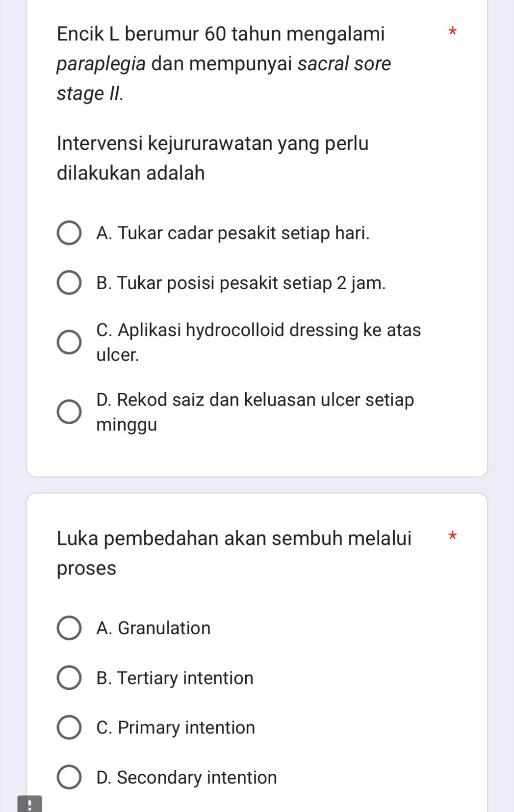
Task: Click the label text 'A. Tukar cadar pesakit setiap hari.'
Action: tap(233, 233)
